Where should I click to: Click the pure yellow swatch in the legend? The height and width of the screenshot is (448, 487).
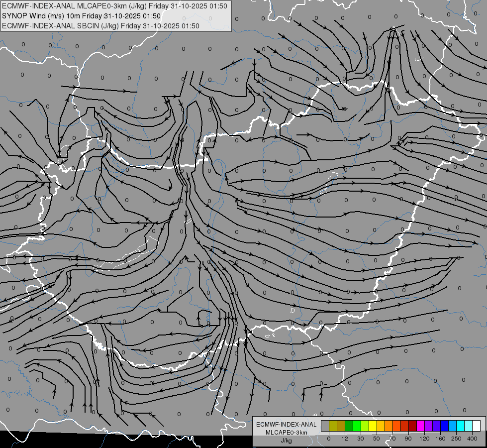pos(373,426)
